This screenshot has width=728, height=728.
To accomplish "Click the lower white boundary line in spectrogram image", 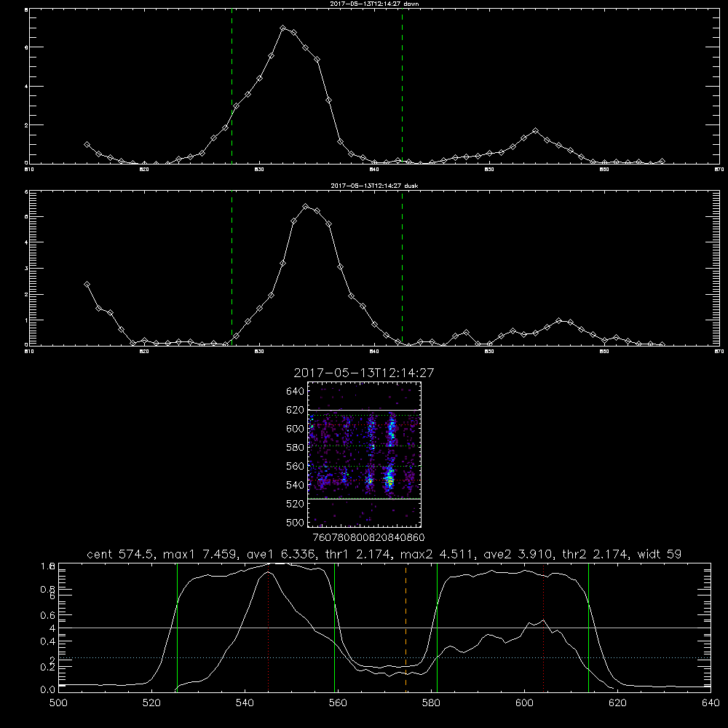I will 364,499.
